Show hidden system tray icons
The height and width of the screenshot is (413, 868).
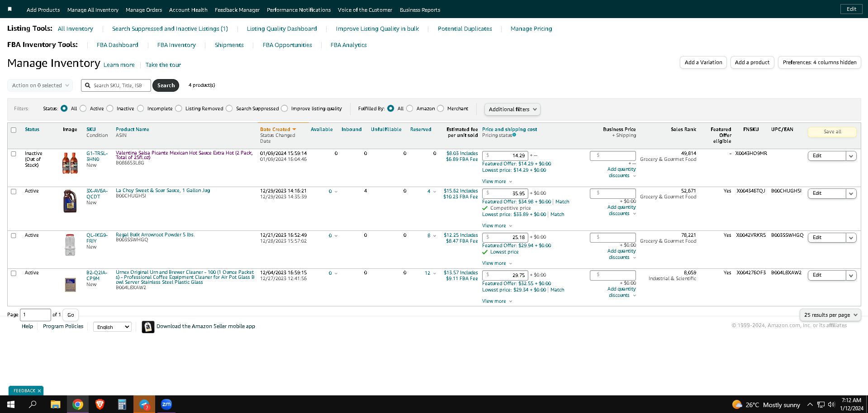(x=810, y=404)
